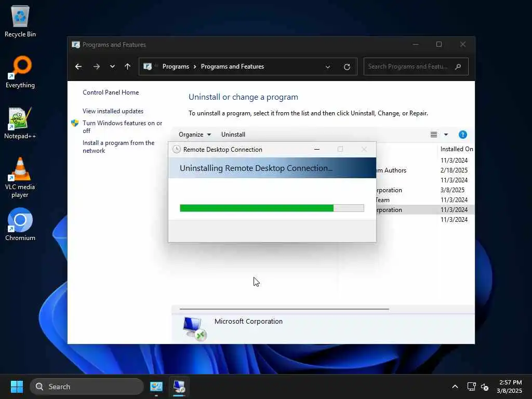The width and height of the screenshot is (532, 399).
Task: Click the uninstall progress bar
Action: (x=272, y=208)
